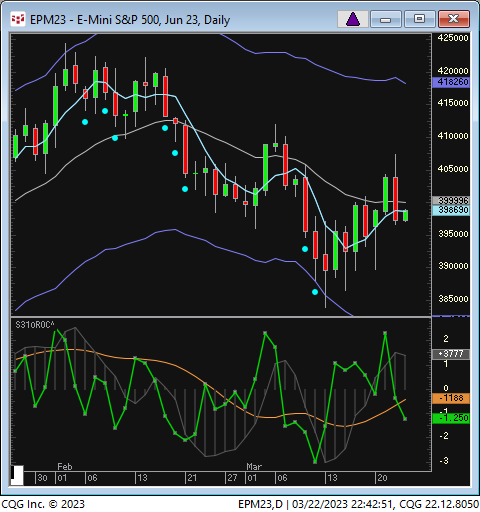Screen dimensions: 480x512
Task: Maximize the EPM23 chart window
Action: click(x=419, y=19)
